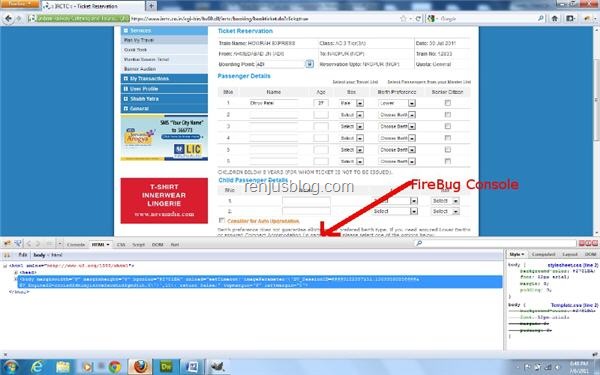Open the Firebug Console tab

point(75,245)
